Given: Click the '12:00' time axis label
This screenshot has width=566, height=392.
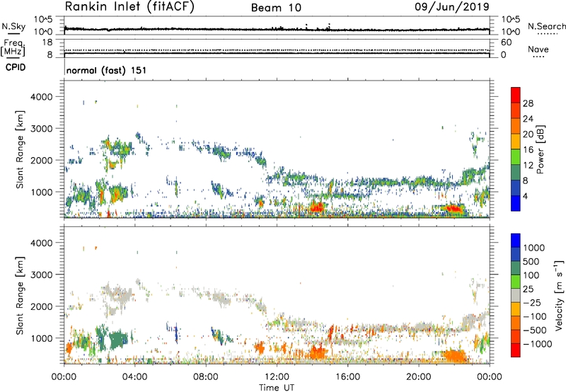Looking at the screenshot, I should (x=277, y=377).
